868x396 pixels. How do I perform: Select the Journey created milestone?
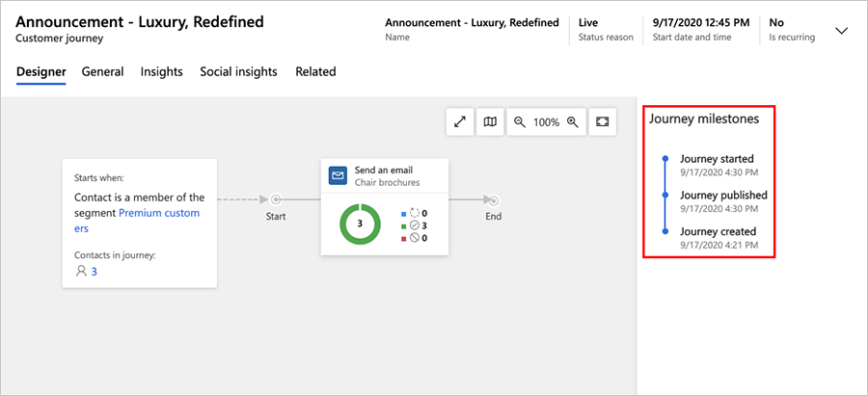(x=718, y=232)
